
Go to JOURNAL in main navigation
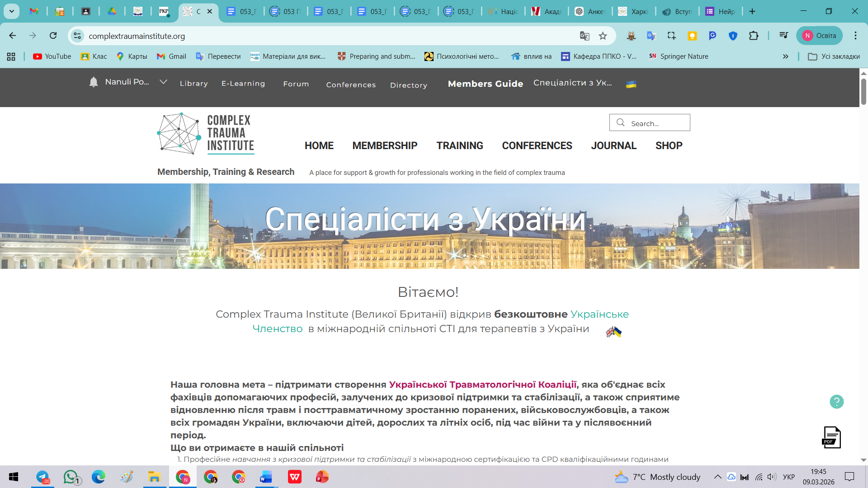tap(613, 145)
